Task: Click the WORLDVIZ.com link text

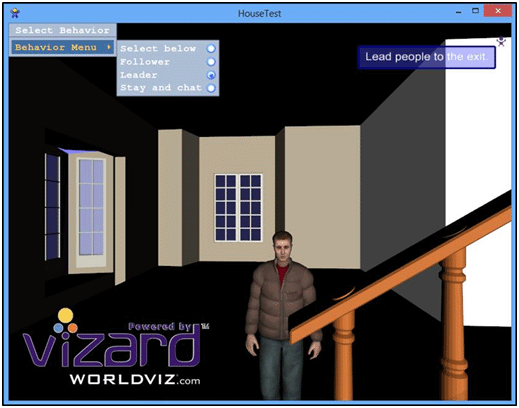Action: pyautogui.click(x=135, y=380)
